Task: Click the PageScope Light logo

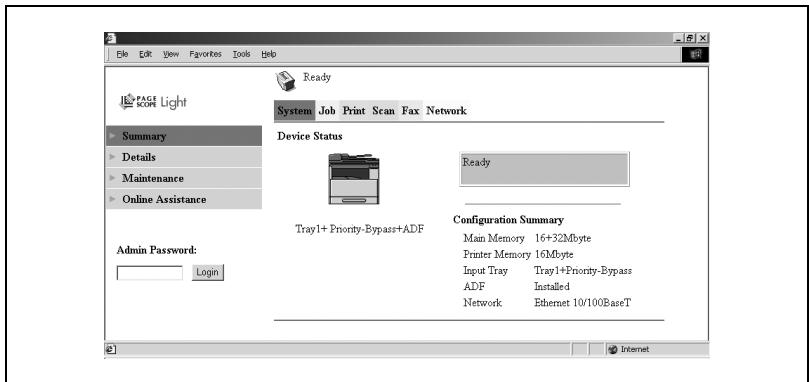Action: [153, 102]
